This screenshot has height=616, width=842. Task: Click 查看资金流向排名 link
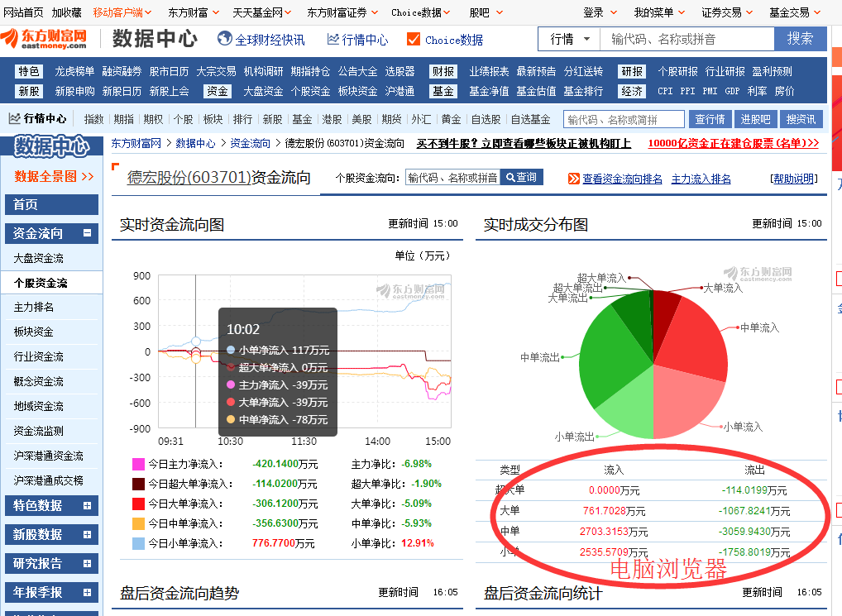(x=622, y=179)
